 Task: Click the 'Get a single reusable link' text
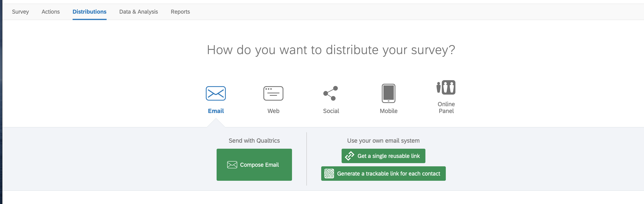click(x=388, y=156)
